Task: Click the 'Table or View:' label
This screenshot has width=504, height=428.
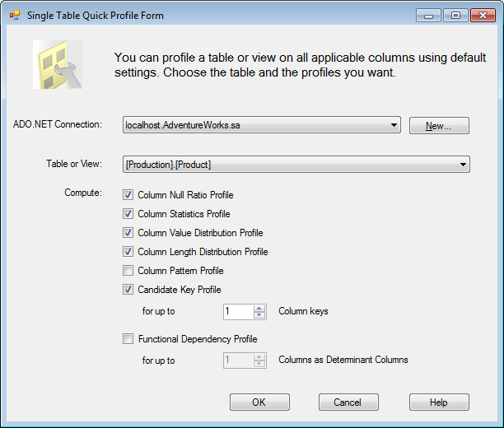Action: tap(74, 164)
